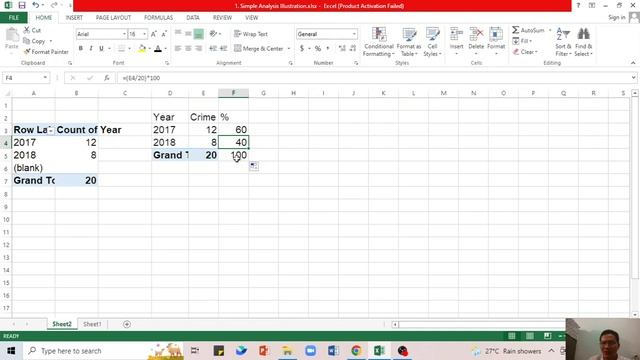Viewport: 640px width, 360px height.
Task: Click the Insert Function fx button
Action: pos(107,78)
